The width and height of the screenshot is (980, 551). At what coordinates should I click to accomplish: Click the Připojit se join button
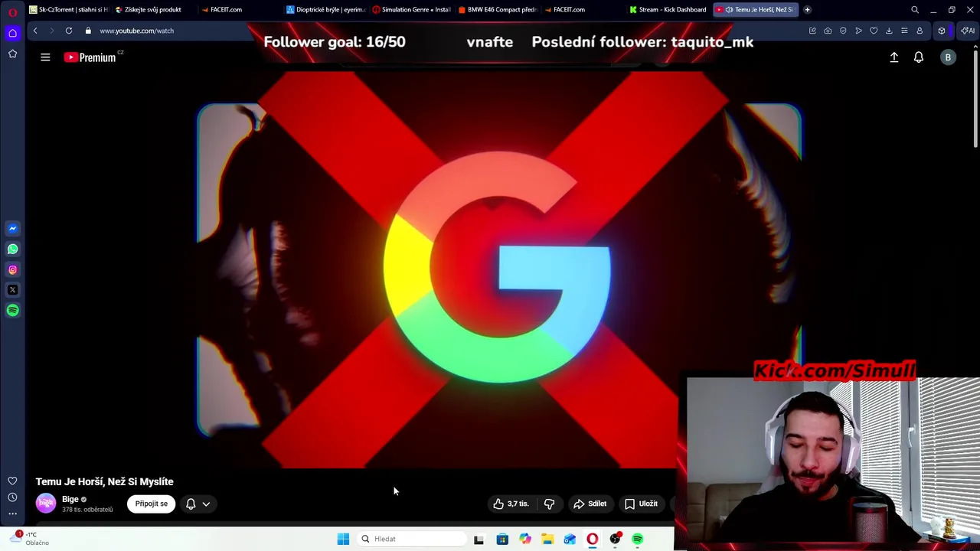click(151, 504)
